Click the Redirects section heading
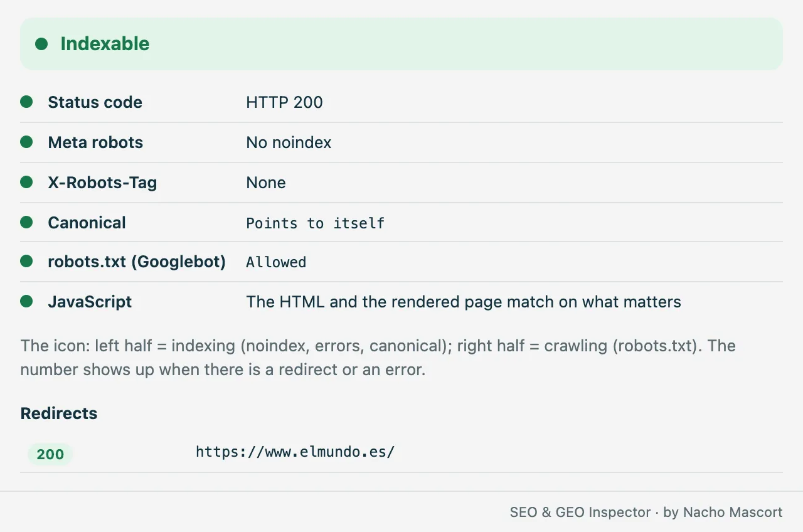 coord(59,413)
